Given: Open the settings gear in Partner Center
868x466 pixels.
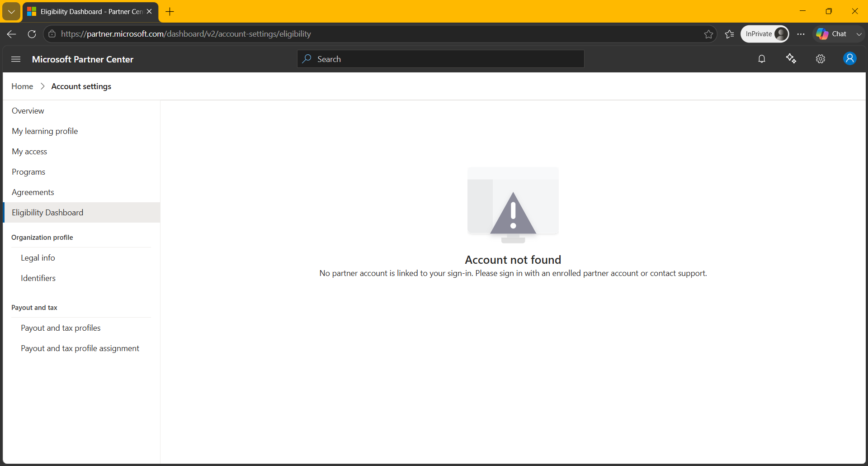Looking at the screenshot, I should (x=821, y=59).
